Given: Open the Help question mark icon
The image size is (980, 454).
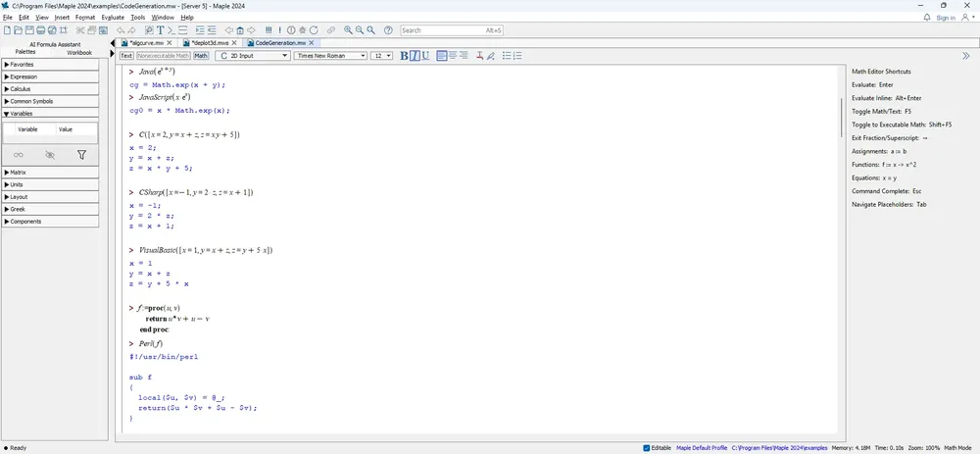Looking at the screenshot, I should 388,30.
